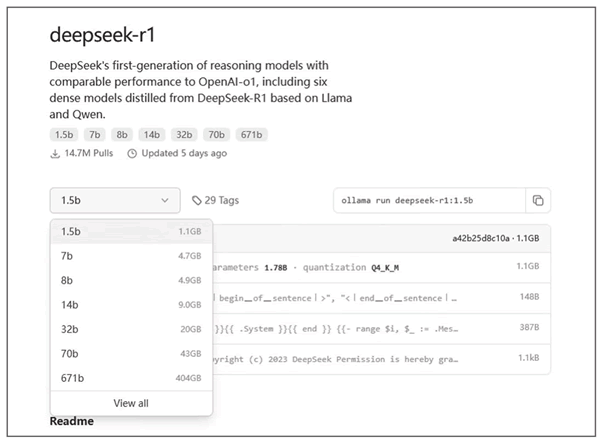Open the template row with .System range text
The width and height of the screenshot is (600, 441).
tap(382, 329)
